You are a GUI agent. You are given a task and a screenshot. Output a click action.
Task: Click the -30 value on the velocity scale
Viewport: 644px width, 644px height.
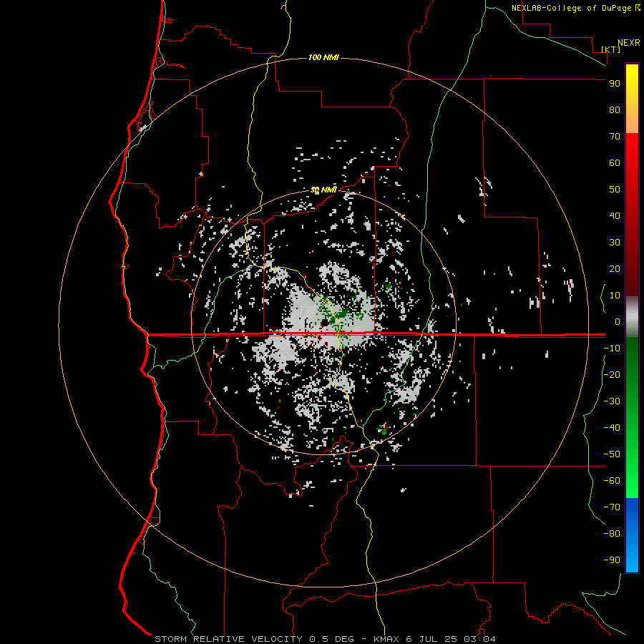click(x=612, y=401)
